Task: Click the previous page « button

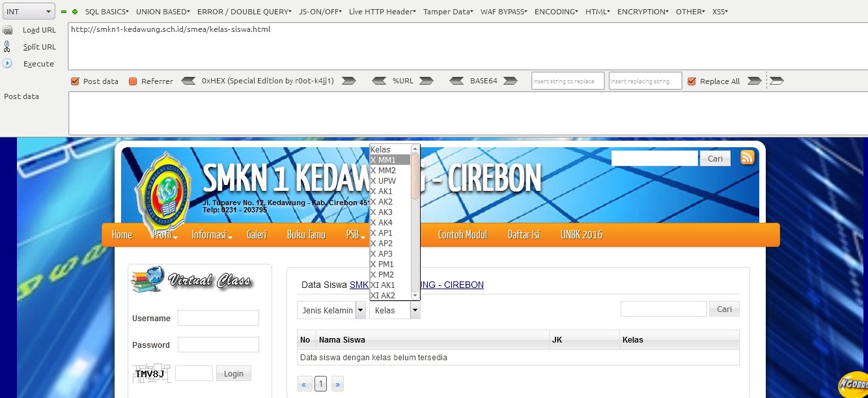Action: [x=303, y=384]
